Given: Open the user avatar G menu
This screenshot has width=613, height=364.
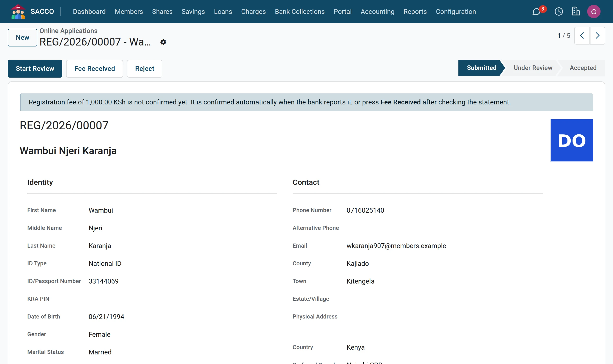Looking at the screenshot, I should pyautogui.click(x=594, y=11).
